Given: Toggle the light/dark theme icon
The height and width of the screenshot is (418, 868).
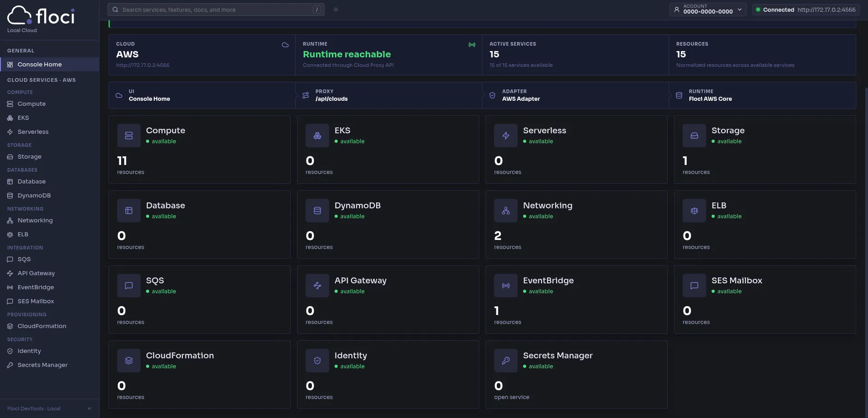Looking at the screenshot, I should coord(336,9).
